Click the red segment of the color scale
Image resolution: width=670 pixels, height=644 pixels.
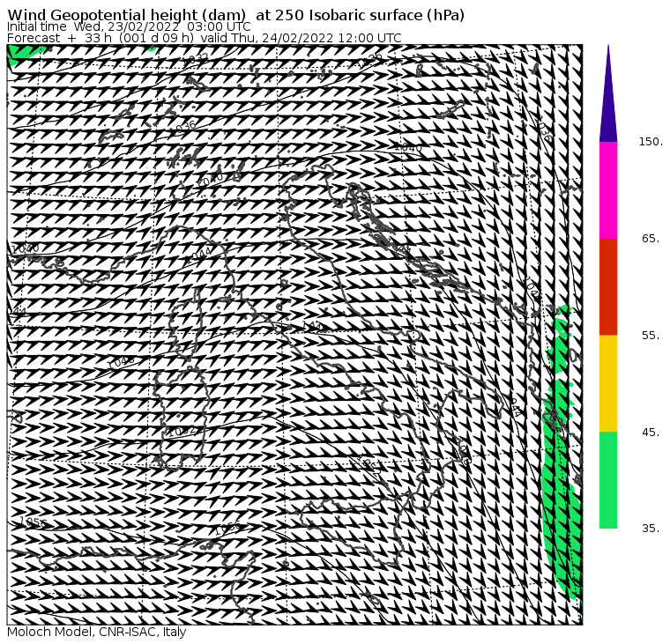coord(608,287)
